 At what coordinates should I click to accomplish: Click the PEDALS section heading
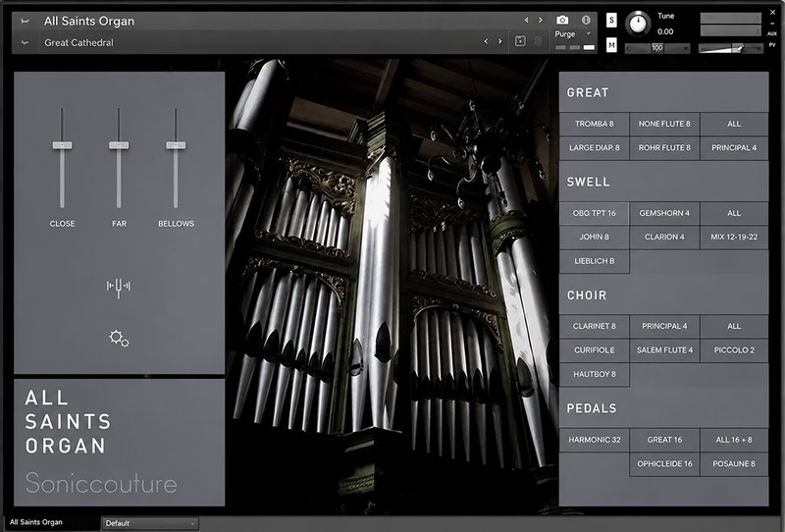[x=592, y=408]
